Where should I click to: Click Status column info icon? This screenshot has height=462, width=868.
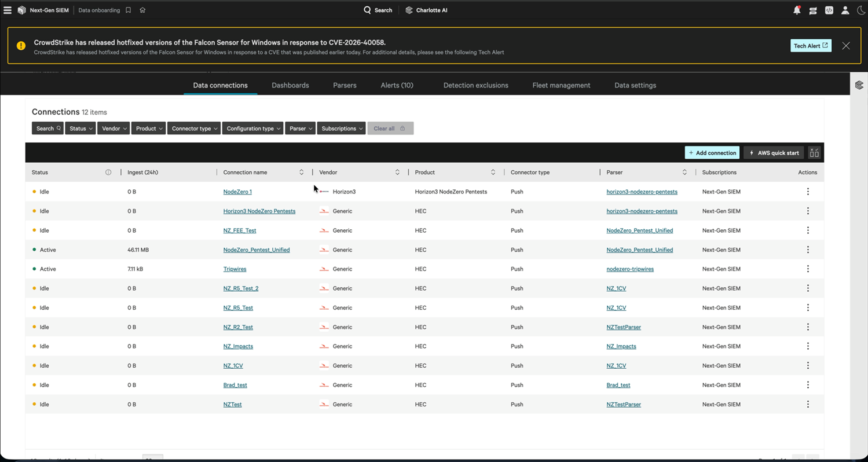[108, 173]
